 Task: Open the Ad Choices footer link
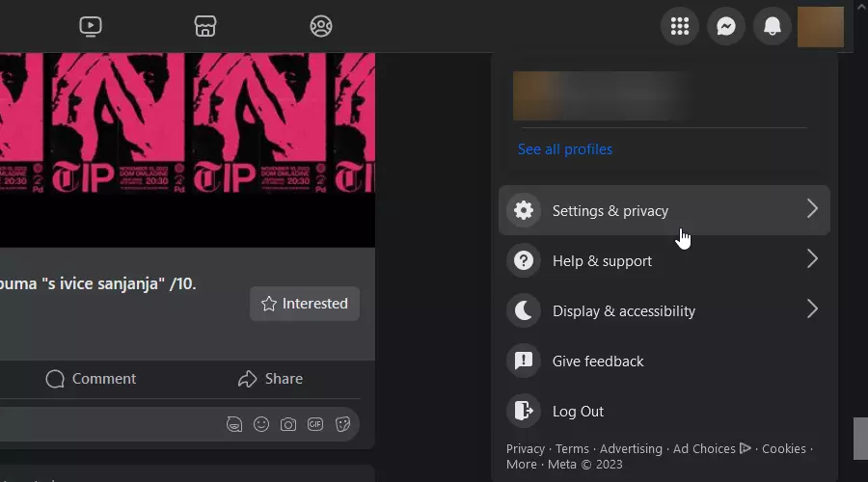(x=712, y=449)
